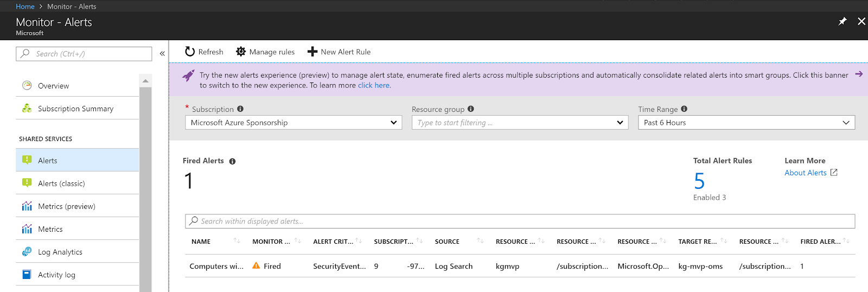Screen dimensions: 868x292
Task: Show Resource group info tooltip icon
Action: point(471,109)
